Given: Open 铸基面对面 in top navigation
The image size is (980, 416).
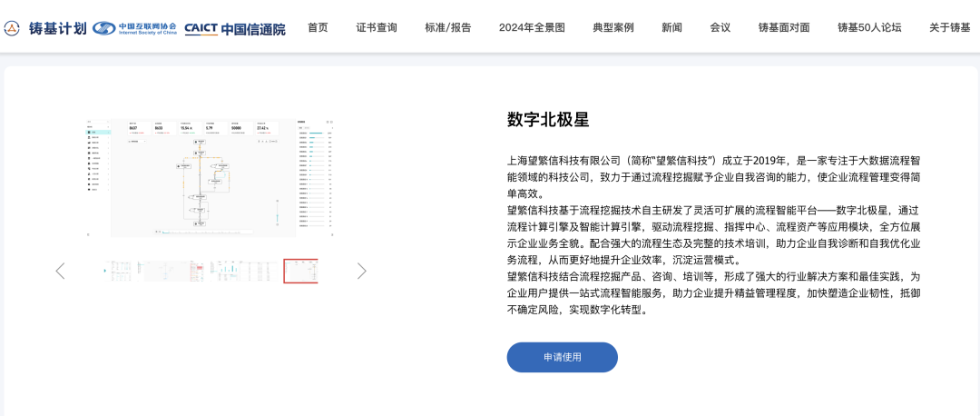Looking at the screenshot, I should [x=784, y=27].
